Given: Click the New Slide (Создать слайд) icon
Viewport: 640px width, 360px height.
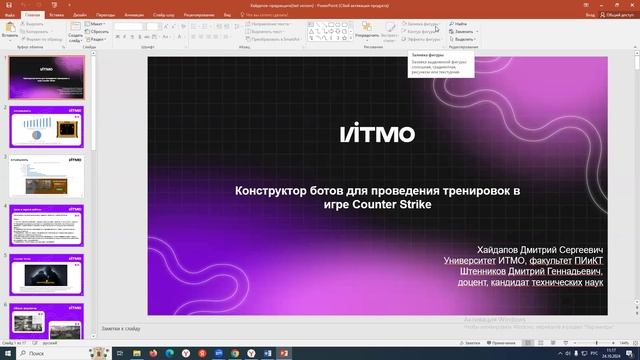Looking at the screenshot, I should pyautogui.click(x=76, y=27).
